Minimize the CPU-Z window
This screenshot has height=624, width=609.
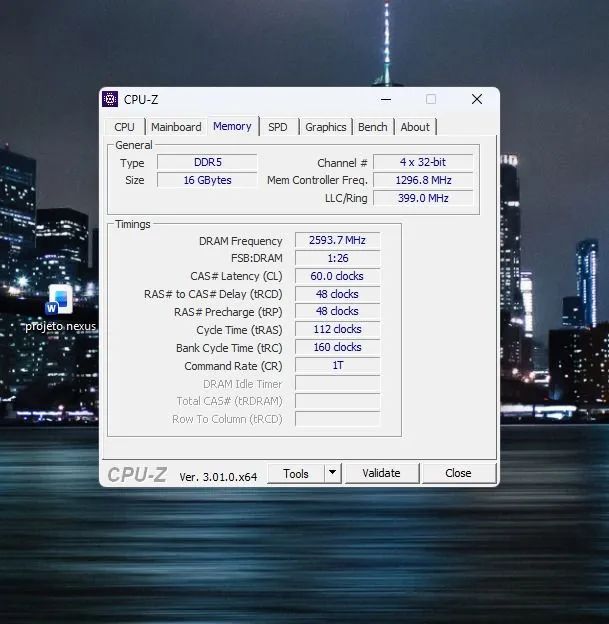(386, 99)
